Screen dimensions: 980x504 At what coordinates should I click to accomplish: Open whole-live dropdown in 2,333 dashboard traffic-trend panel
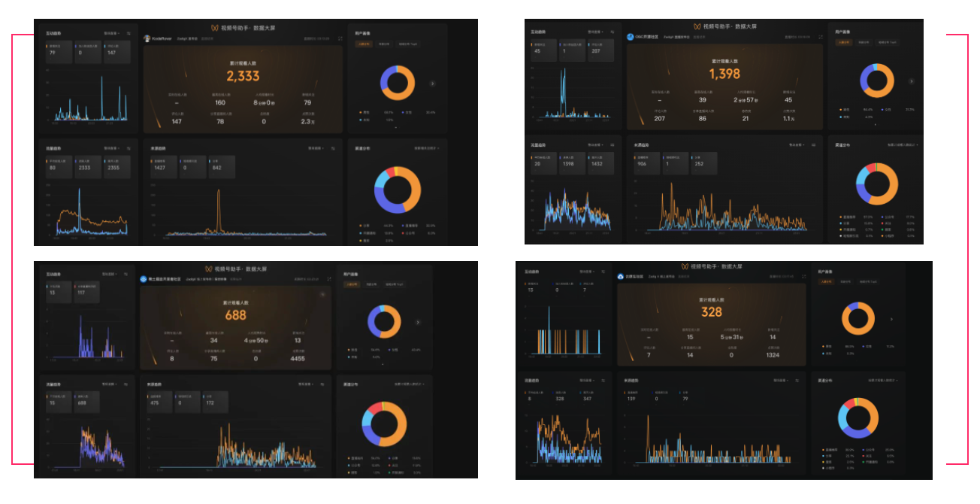click(x=111, y=149)
